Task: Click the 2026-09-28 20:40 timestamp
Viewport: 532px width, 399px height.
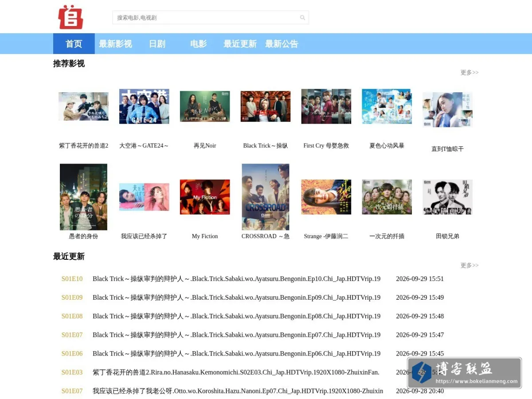Action: (x=420, y=391)
